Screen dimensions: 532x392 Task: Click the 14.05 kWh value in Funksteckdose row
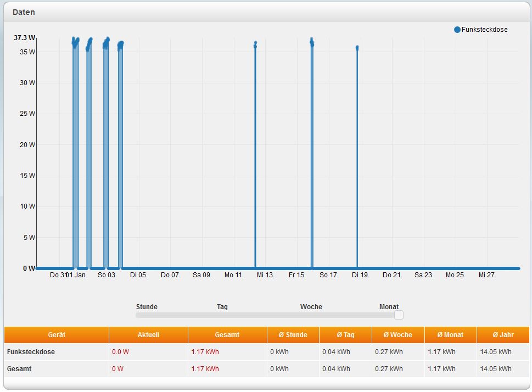(495, 352)
